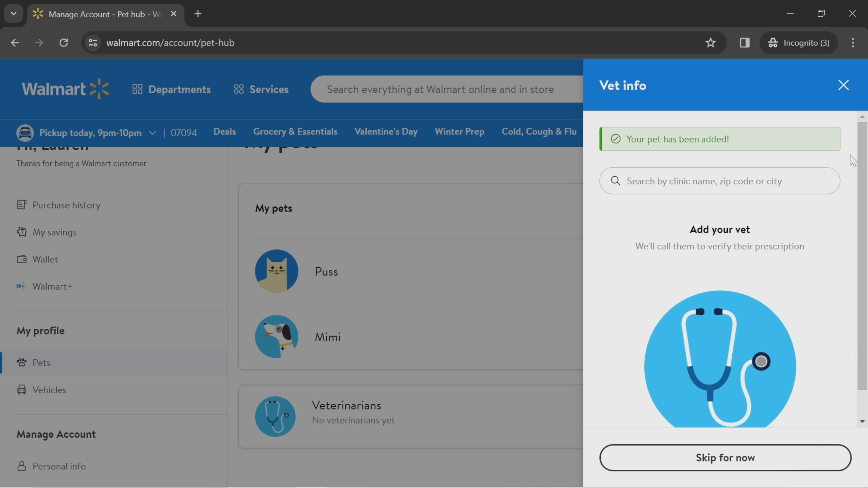
Task: Click the Wallet icon
Action: tap(21, 259)
